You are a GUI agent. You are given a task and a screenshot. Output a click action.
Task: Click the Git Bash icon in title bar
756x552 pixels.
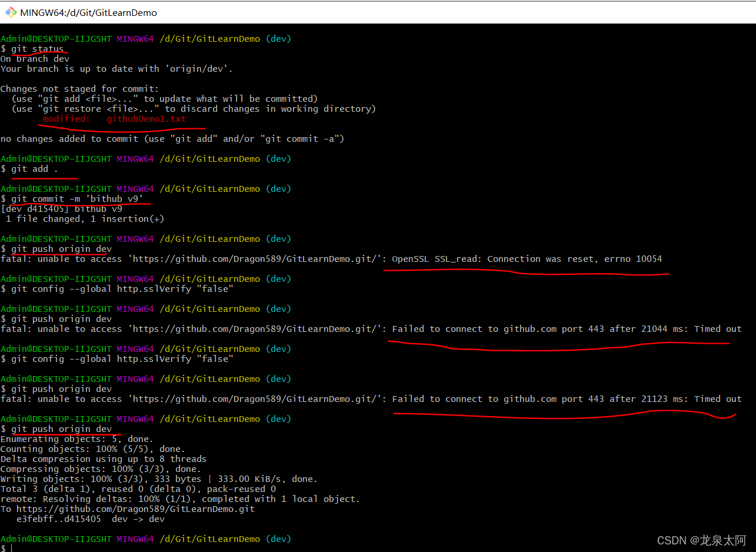(x=11, y=12)
